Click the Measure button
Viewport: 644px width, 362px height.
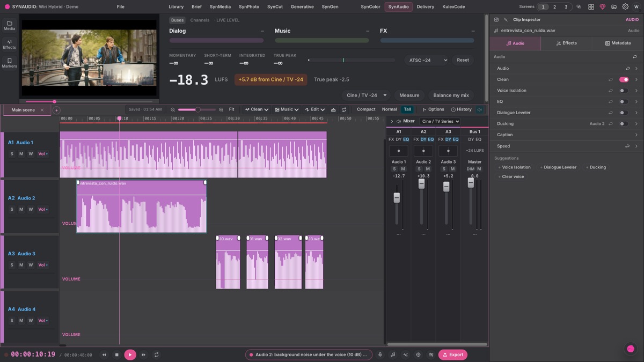409,95
